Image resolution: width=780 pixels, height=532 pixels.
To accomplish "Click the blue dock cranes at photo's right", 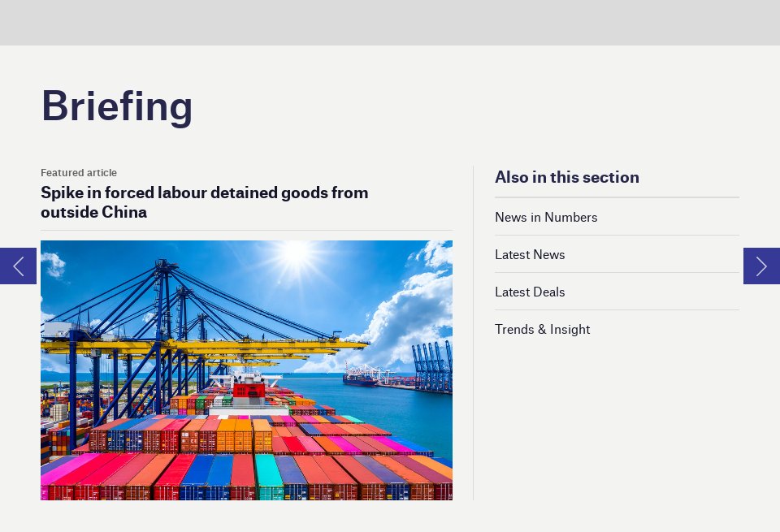I will pos(431,367).
